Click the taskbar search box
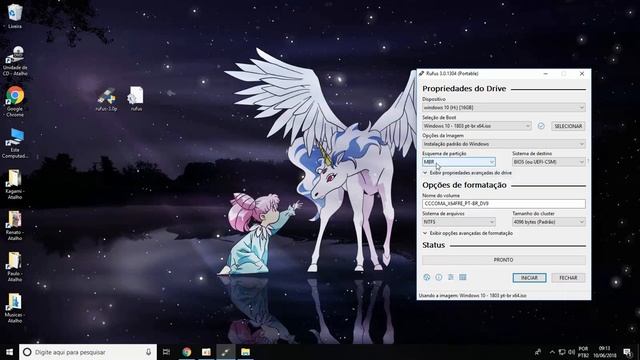 click(x=88, y=352)
